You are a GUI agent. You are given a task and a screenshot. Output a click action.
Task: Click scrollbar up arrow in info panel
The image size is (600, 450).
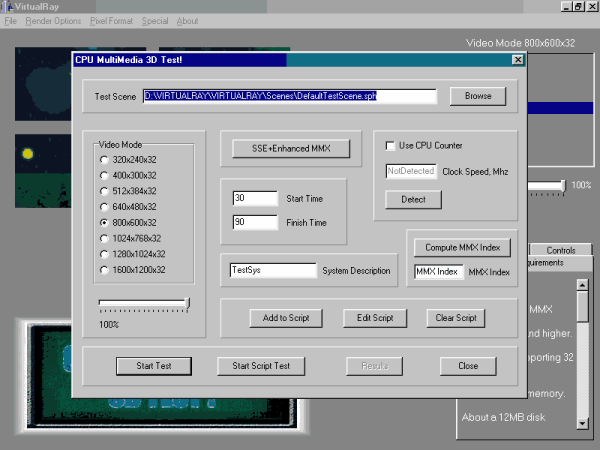pyautogui.click(x=582, y=285)
